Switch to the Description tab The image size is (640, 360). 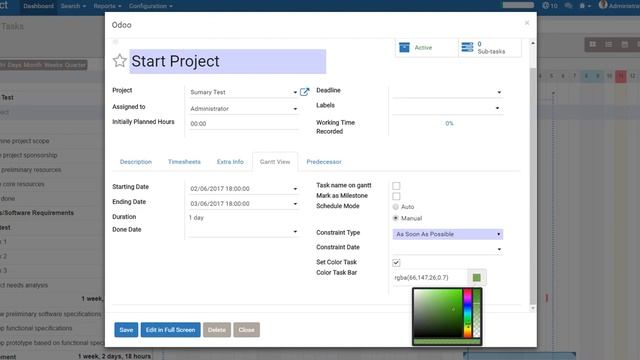click(x=136, y=162)
